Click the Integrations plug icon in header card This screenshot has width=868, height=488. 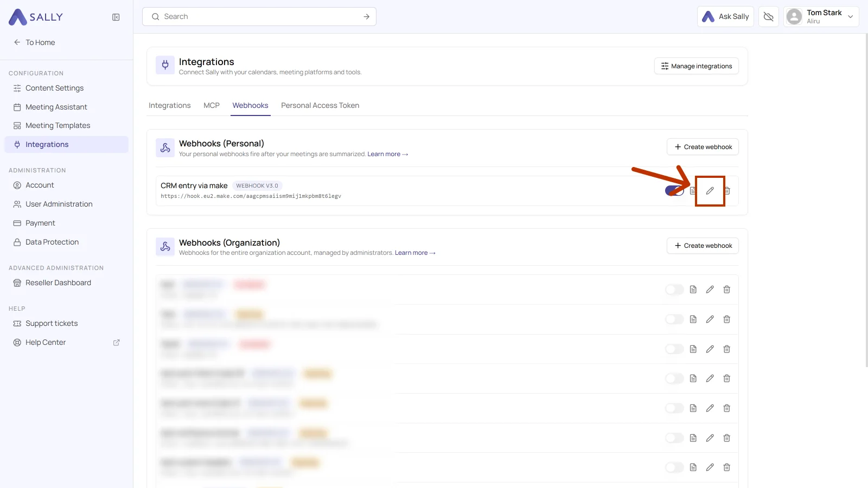(x=165, y=65)
